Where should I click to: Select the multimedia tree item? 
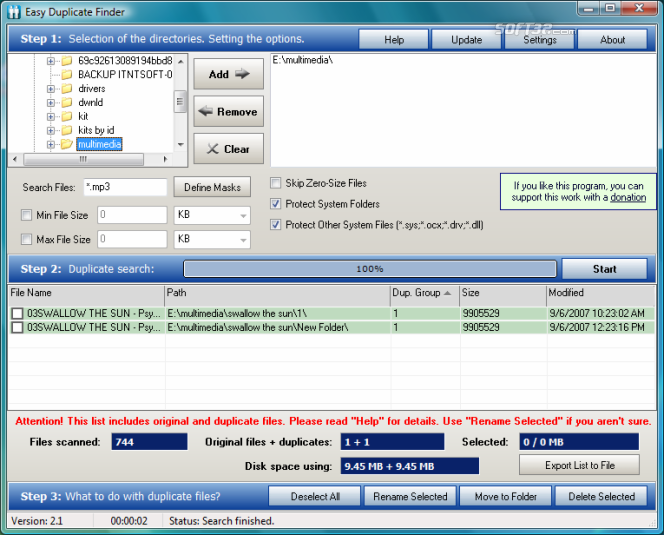[x=100, y=144]
